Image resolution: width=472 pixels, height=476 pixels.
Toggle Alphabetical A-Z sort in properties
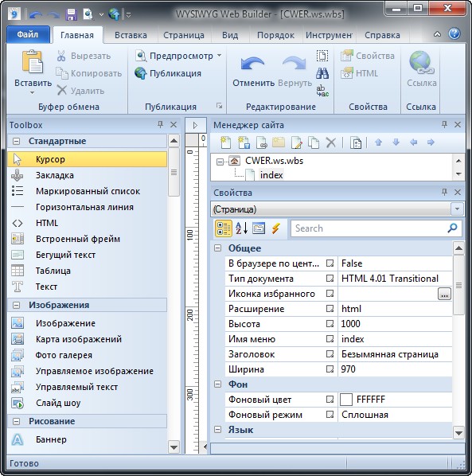(x=242, y=228)
